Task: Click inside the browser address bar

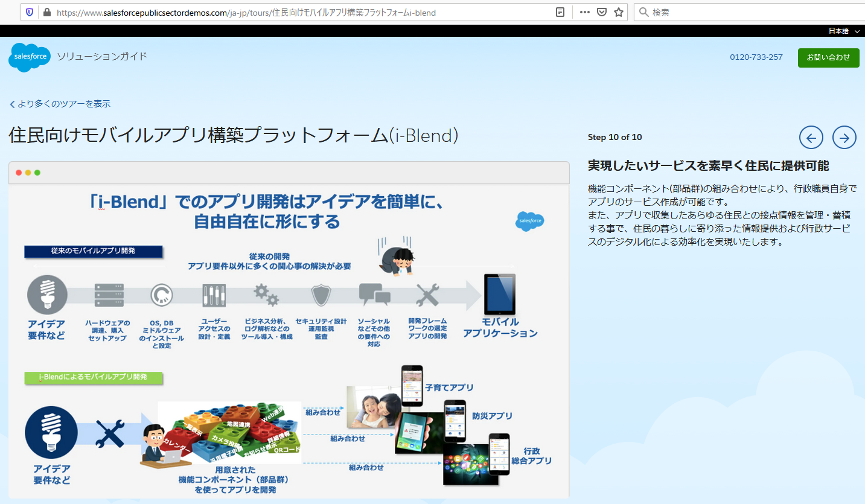Action: click(241, 11)
